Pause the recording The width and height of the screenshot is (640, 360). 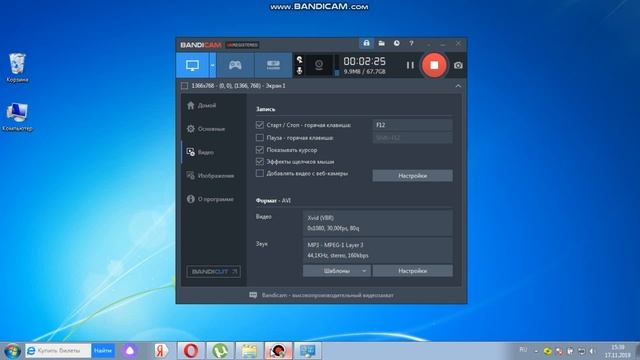[x=410, y=65]
